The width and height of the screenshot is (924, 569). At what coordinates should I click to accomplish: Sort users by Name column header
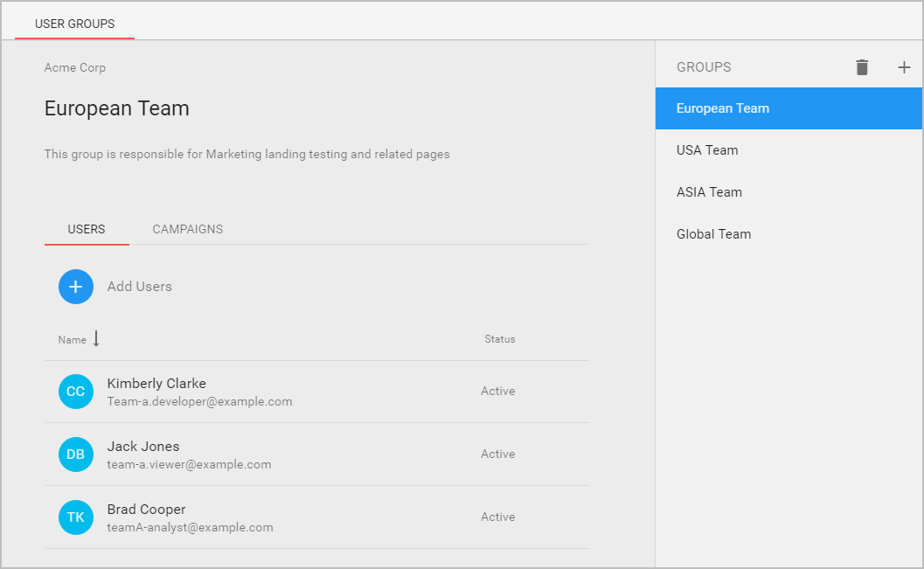click(73, 340)
